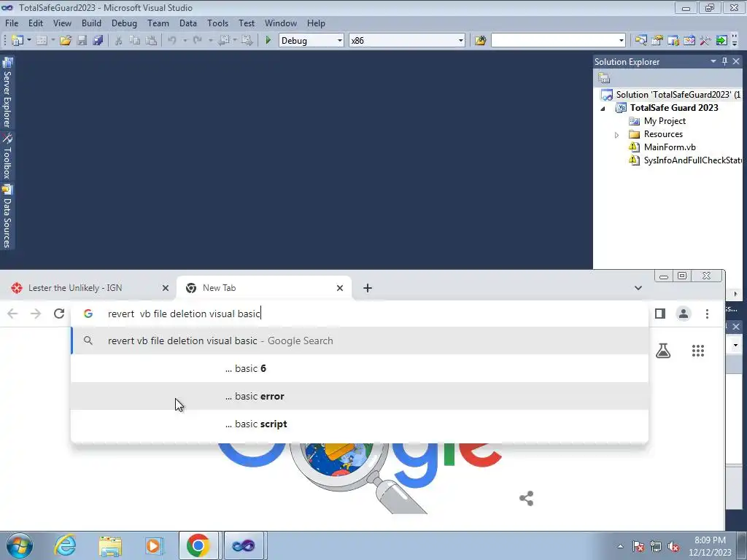Choose the Google Search suggestion row

(x=360, y=341)
